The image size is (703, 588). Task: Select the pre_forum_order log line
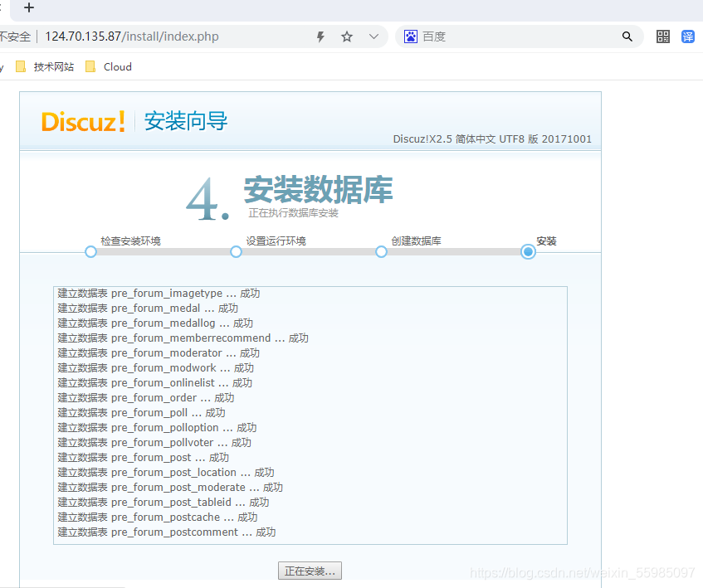coord(146,398)
